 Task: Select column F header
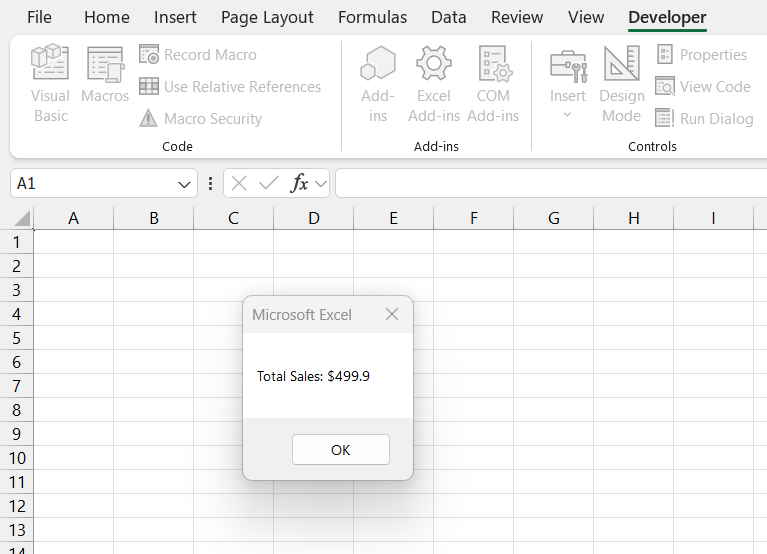[x=474, y=218]
